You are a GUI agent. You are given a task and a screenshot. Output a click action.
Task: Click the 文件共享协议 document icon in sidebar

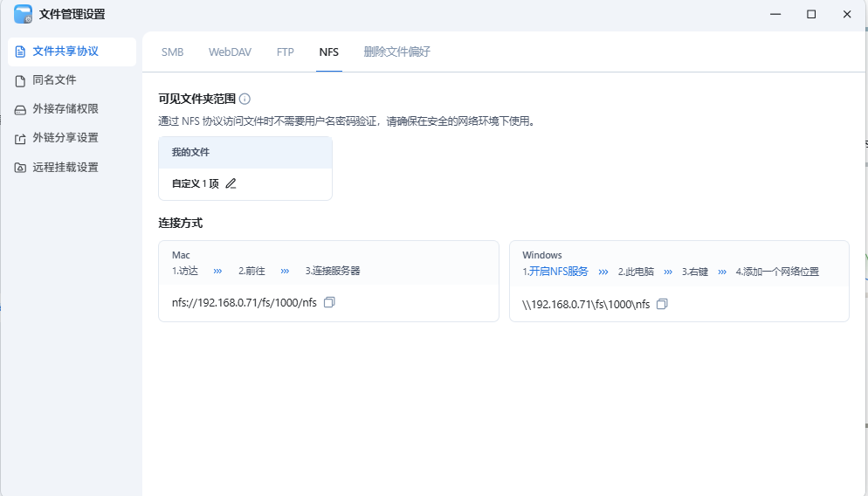pos(20,52)
